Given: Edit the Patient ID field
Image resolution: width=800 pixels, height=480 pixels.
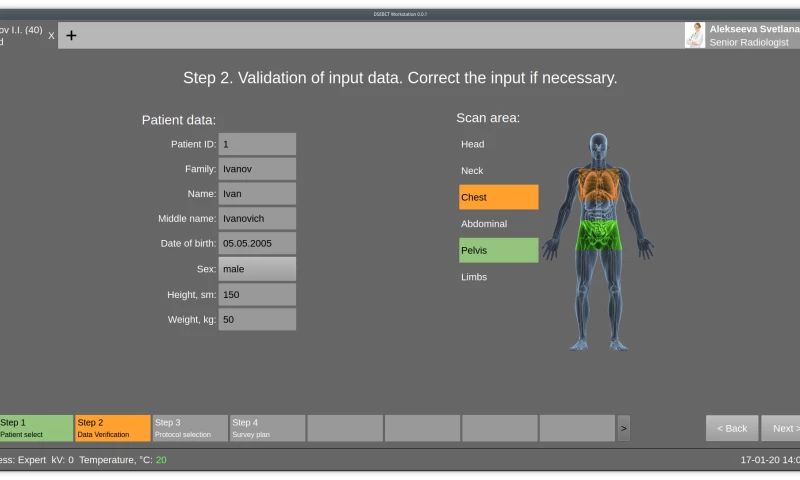Looking at the screenshot, I should tap(257, 144).
